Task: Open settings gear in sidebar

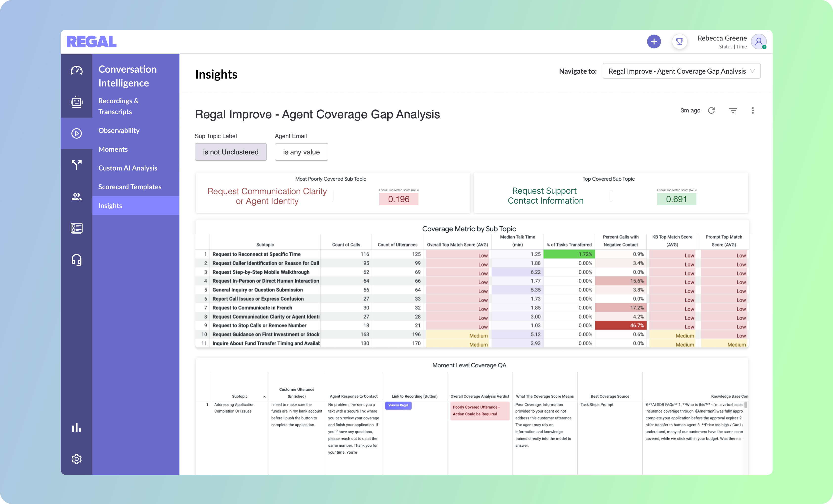Action: [76, 459]
